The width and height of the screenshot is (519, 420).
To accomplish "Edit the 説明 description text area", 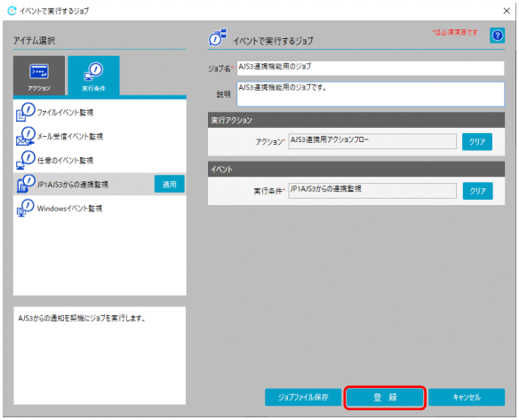I will 371,94.
